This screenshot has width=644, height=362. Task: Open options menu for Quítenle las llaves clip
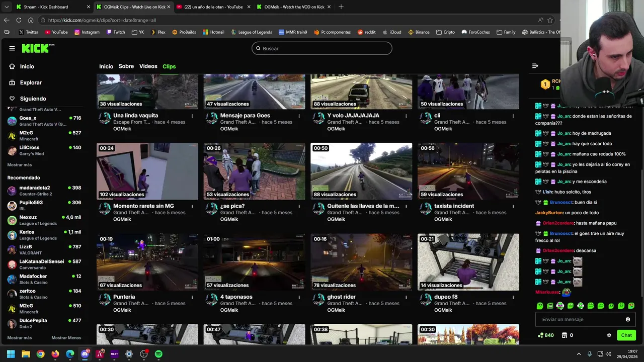tap(406, 206)
